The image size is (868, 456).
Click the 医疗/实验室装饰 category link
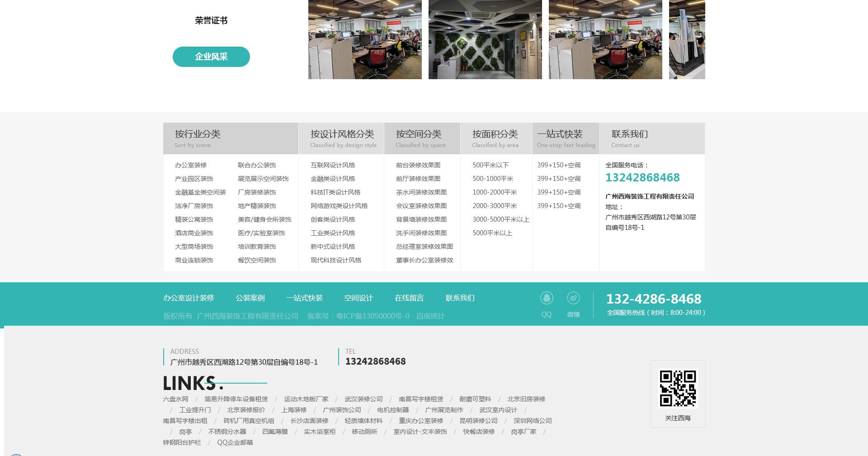tap(261, 233)
